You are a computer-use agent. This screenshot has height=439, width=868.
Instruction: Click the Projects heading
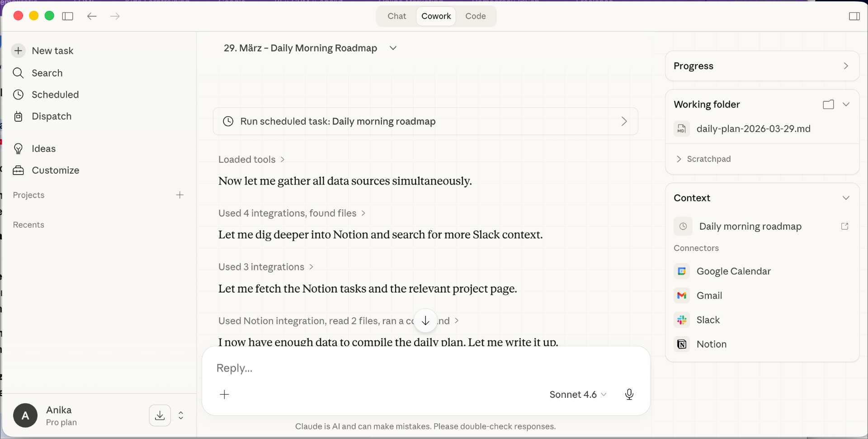pos(28,195)
